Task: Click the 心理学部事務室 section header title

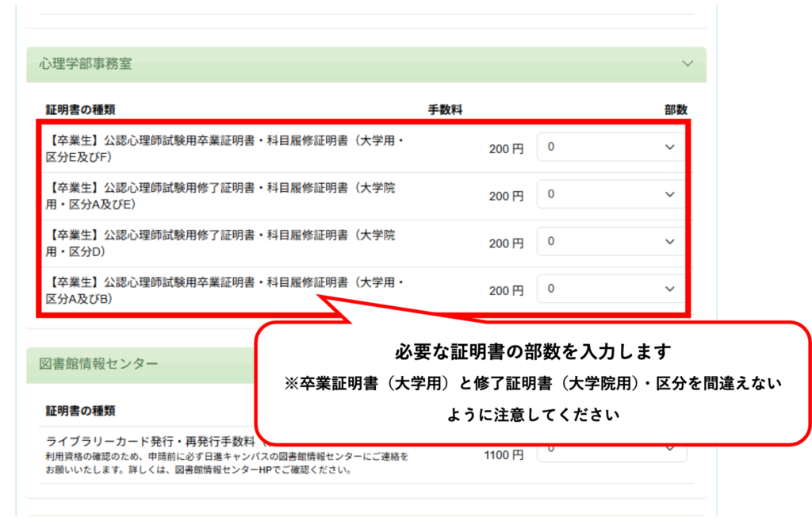Action: pos(86,63)
